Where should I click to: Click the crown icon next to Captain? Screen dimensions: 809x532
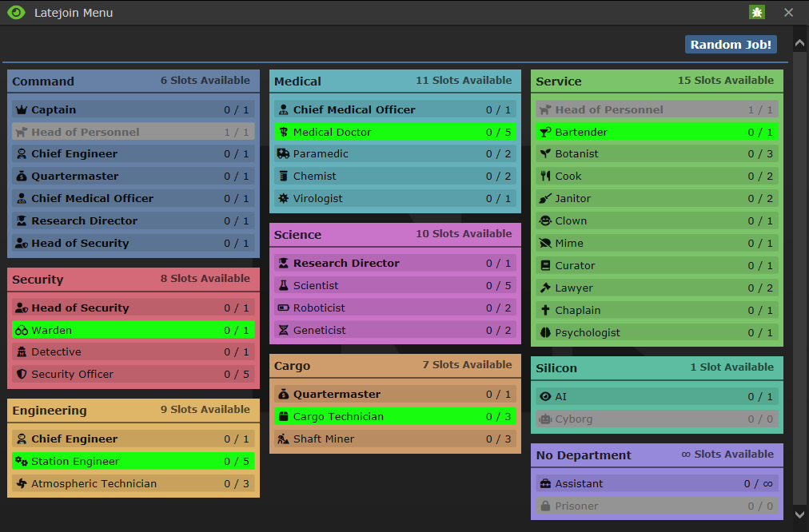tap(21, 109)
